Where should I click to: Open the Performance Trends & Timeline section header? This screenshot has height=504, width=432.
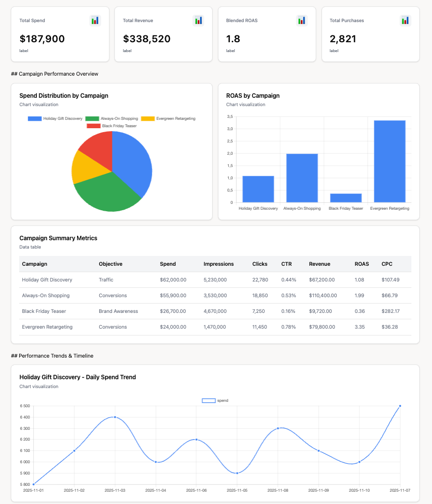pos(53,356)
